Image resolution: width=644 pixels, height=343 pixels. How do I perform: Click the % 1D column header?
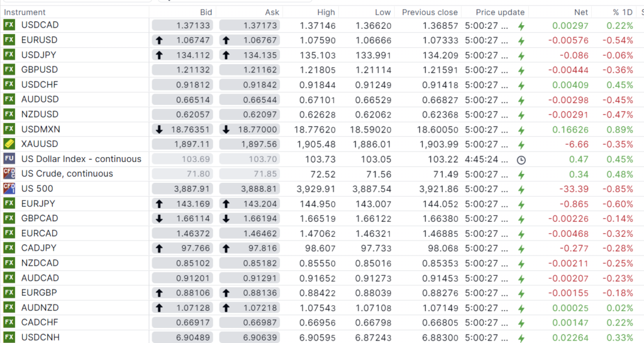[x=622, y=12]
